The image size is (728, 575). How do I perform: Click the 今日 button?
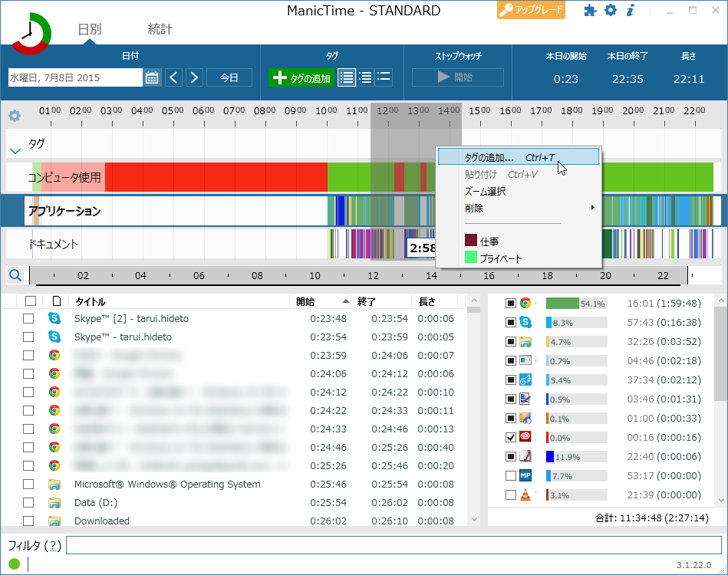click(x=229, y=77)
